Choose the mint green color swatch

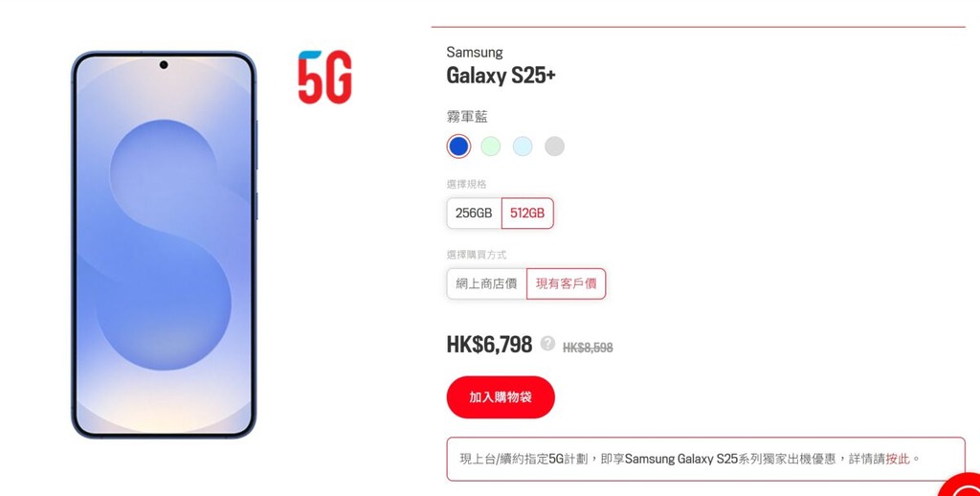(491, 147)
